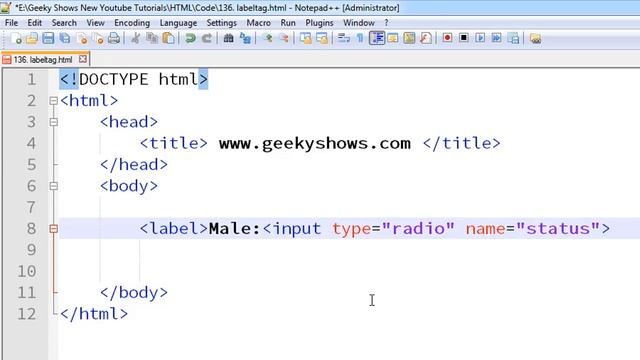Open the View menu
This screenshot has width=640, height=360.
(x=96, y=23)
